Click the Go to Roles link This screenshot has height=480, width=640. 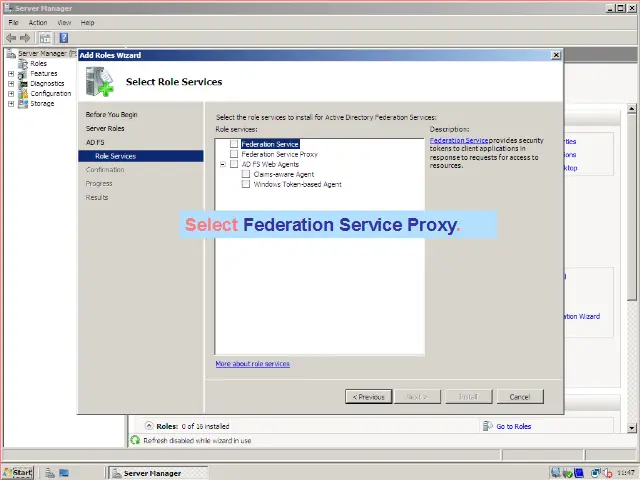click(514, 427)
